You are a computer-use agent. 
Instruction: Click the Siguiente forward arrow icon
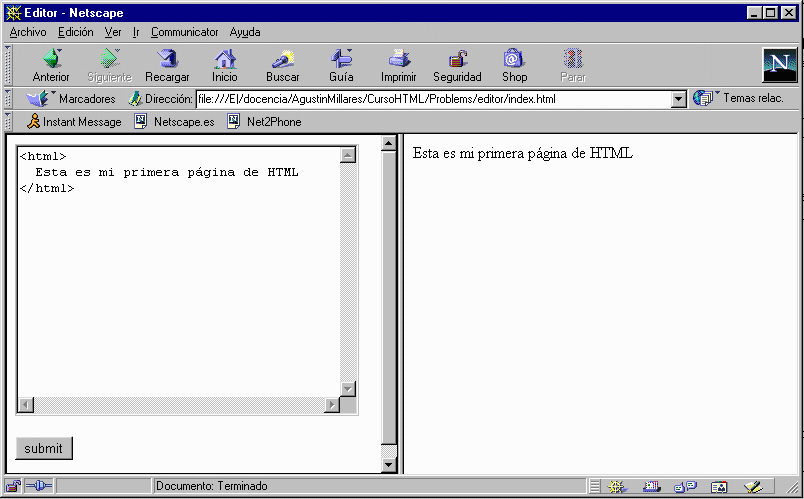point(110,58)
